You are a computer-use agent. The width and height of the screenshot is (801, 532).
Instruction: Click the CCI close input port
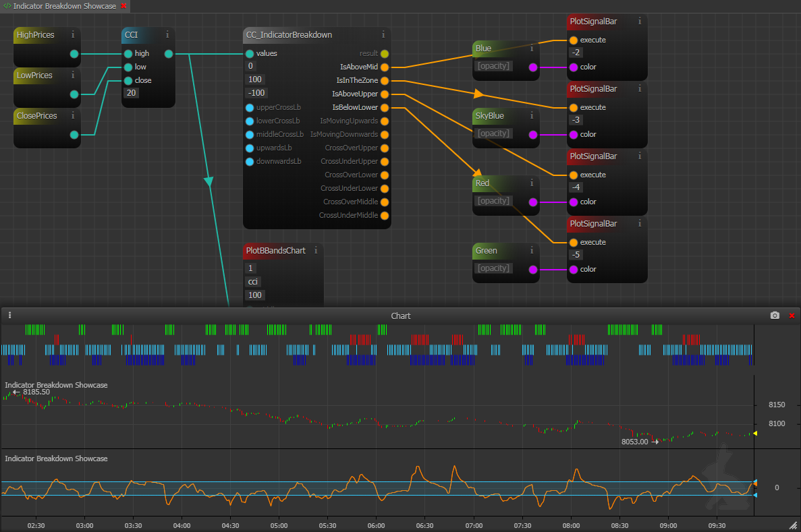click(128, 81)
